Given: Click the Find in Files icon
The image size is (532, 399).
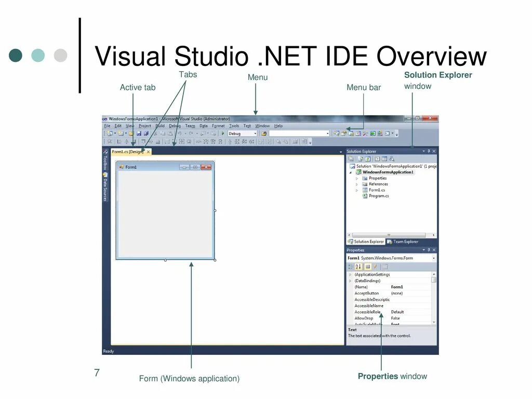Looking at the screenshot, I should point(264,134).
